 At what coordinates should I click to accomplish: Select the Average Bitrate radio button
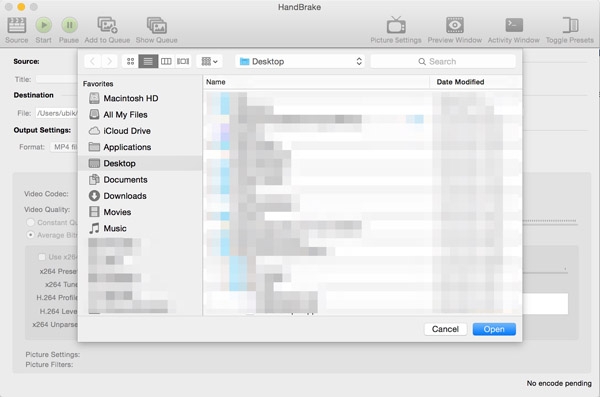30,235
